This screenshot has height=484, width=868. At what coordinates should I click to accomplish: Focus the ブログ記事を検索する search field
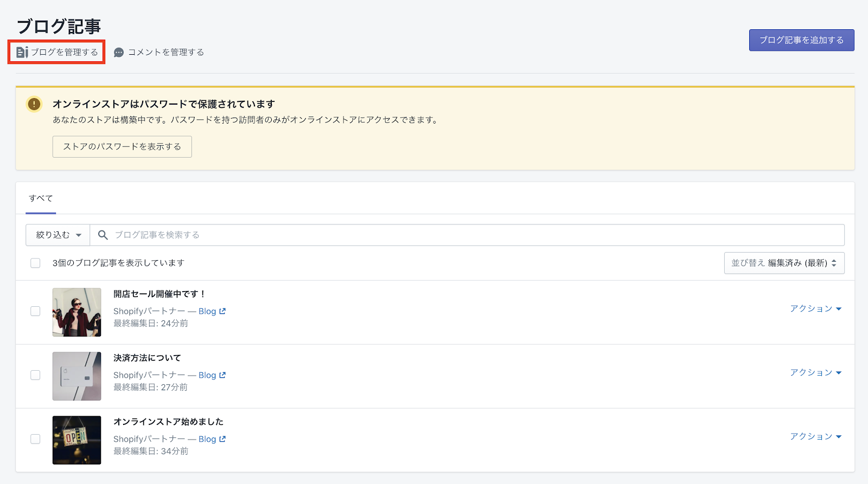472,235
